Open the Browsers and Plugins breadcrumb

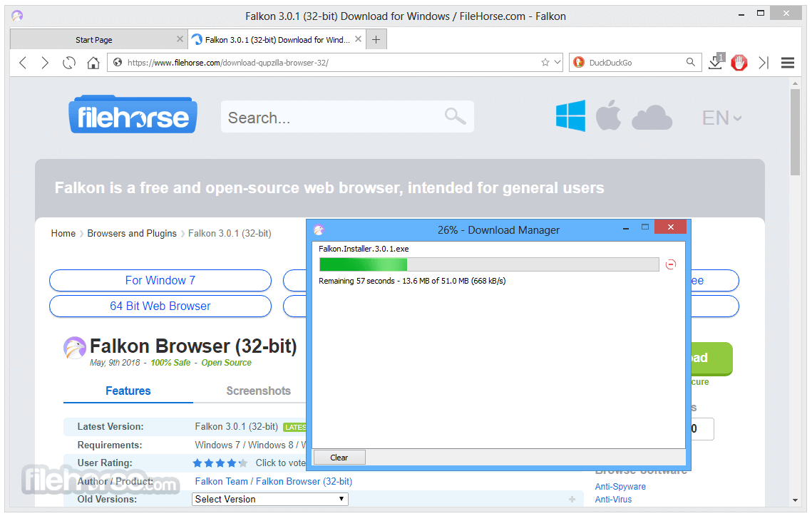[x=132, y=234]
